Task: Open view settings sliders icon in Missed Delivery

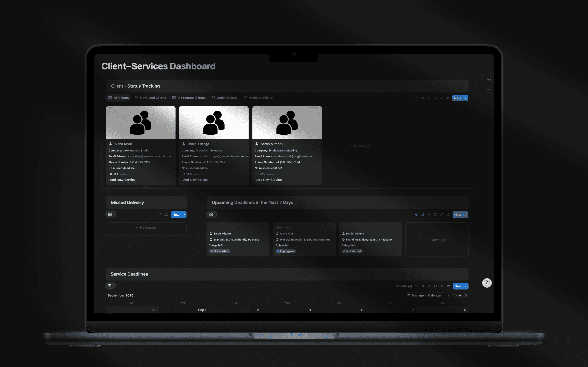Action: point(166,215)
